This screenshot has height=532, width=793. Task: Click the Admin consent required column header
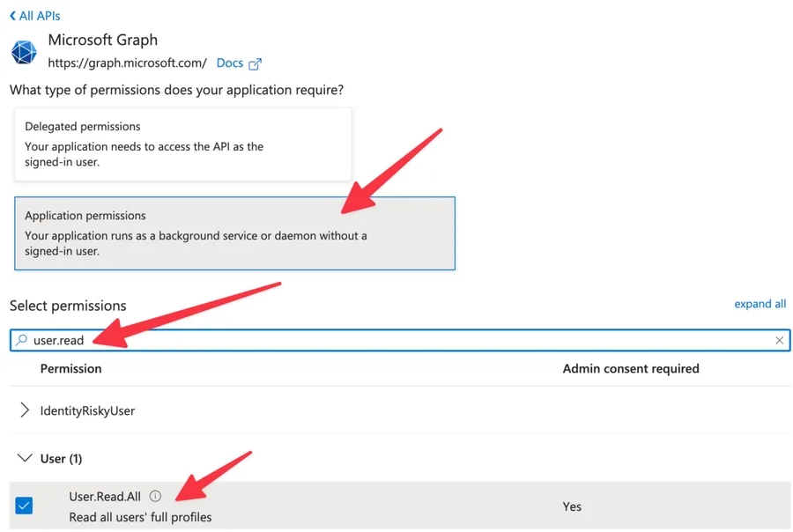[630, 368]
